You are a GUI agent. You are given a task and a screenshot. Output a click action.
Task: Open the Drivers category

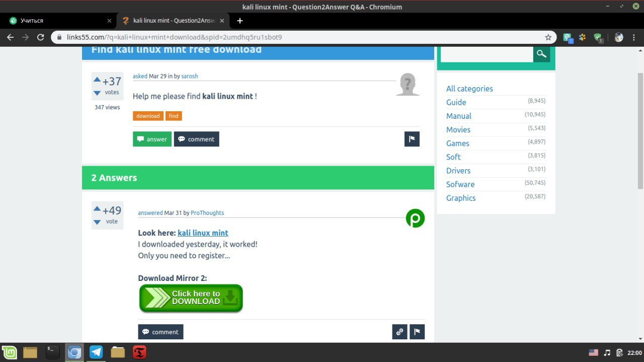tap(458, 171)
